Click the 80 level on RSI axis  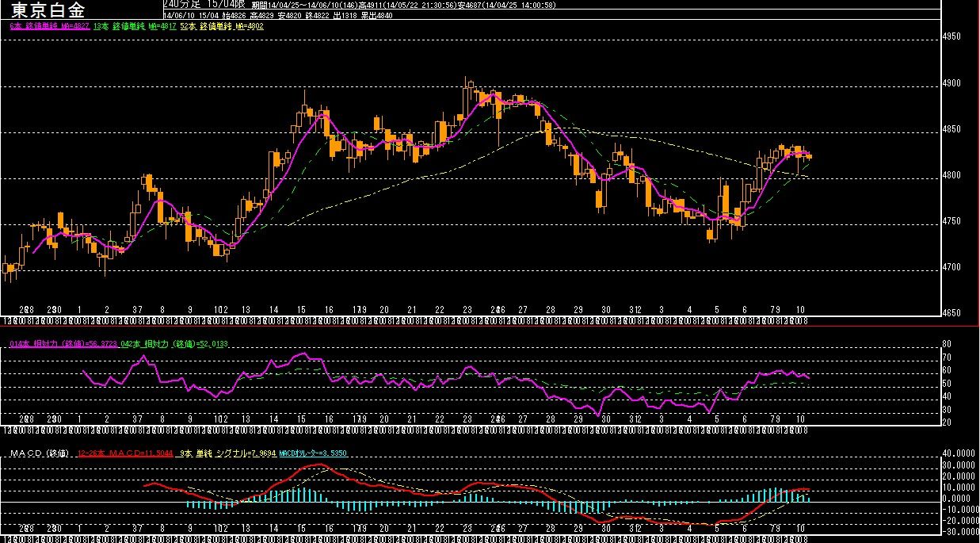point(947,344)
